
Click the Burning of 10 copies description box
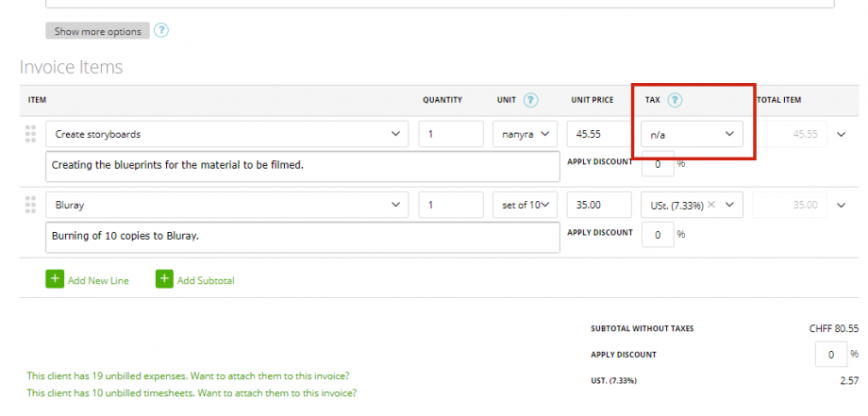point(302,237)
